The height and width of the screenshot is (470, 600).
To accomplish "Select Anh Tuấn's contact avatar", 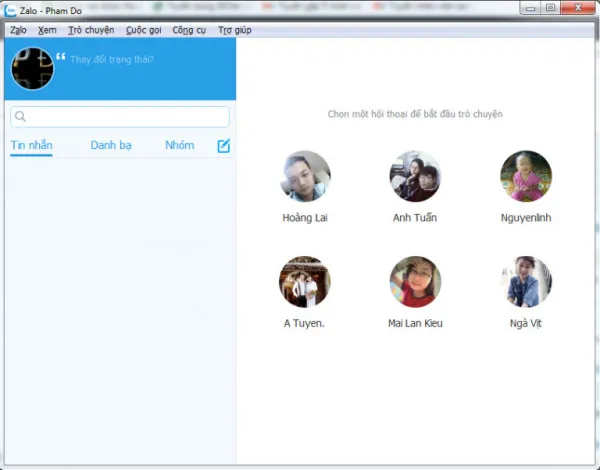I will click(x=415, y=177).
